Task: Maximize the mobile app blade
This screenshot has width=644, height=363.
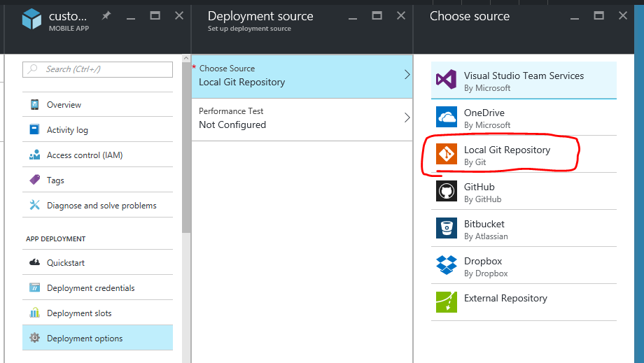Action: click(155, 15)
